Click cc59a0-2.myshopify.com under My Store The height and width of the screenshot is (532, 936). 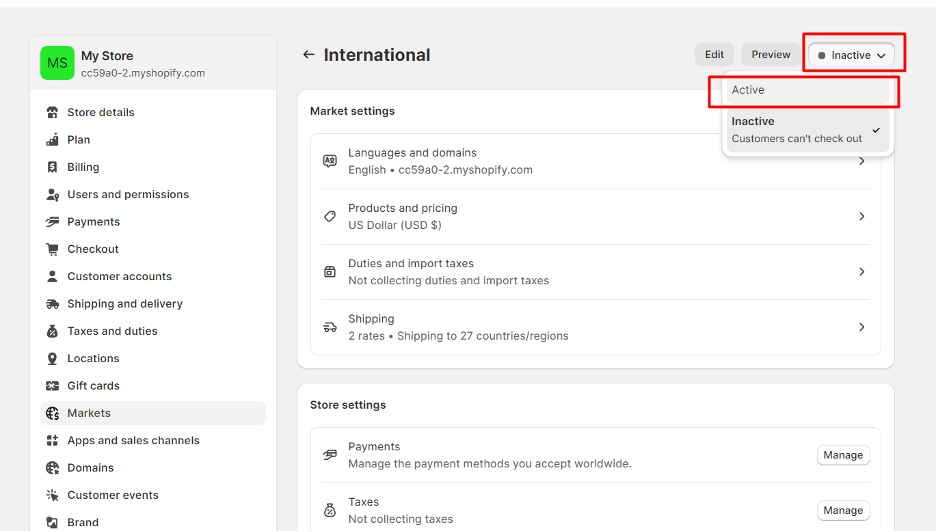point(143,73)
